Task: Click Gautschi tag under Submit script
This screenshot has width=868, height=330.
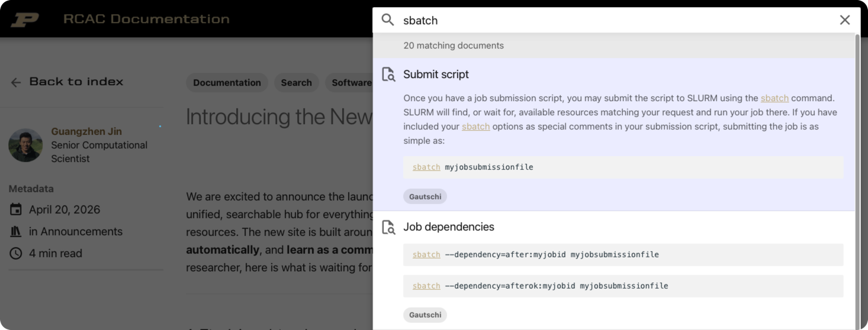Action: [425, 196]
